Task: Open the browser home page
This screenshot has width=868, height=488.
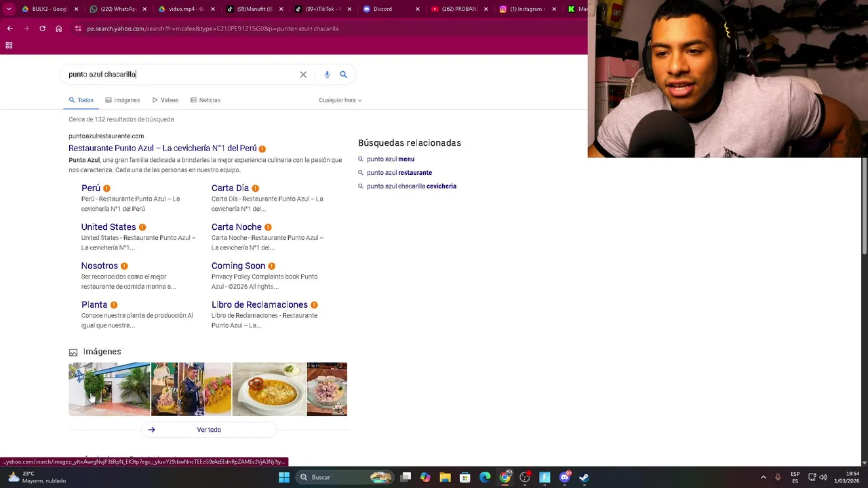Action: 59,28
